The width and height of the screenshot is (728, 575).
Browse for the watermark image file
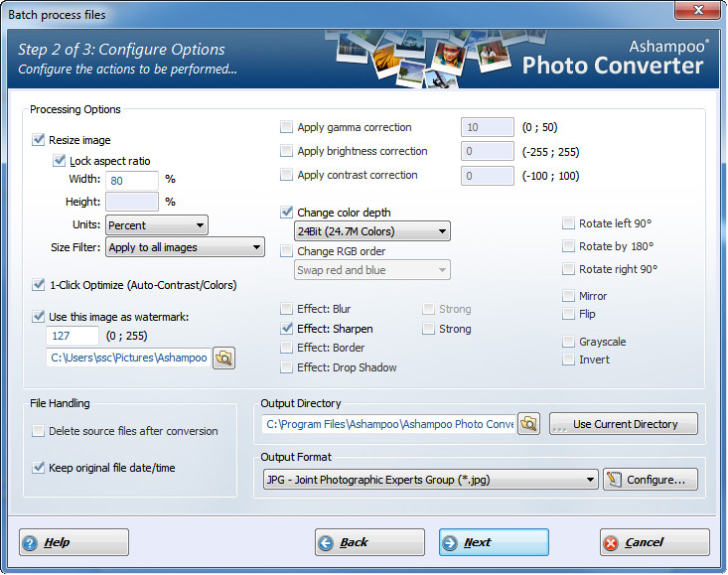coord(223,359)
